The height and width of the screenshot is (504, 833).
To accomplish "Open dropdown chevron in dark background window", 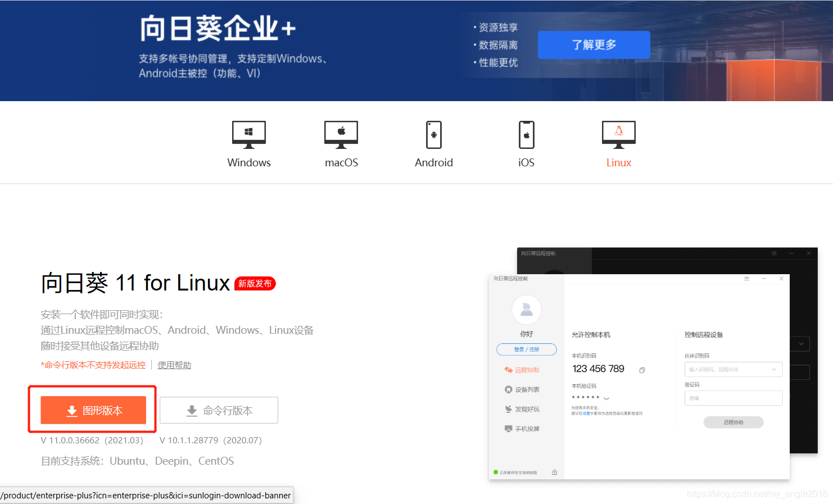I will tap(802, 343).
